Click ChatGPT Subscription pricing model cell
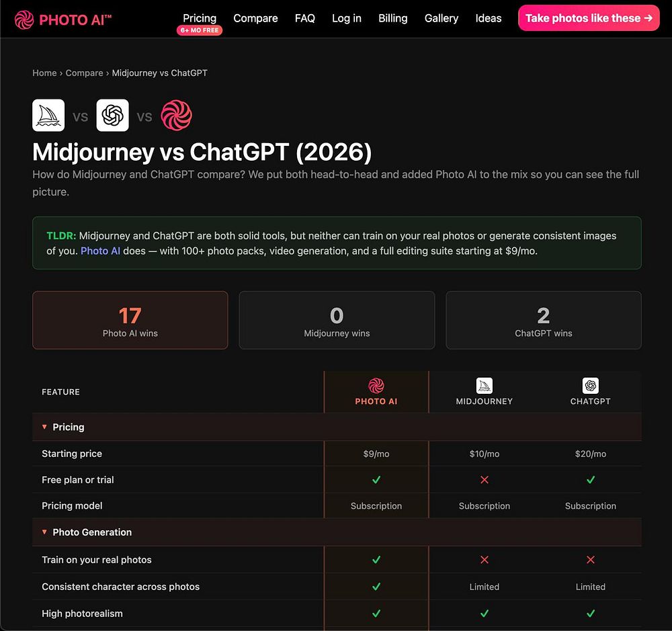Viewport: 672px width, 631px height. point(591,506)
